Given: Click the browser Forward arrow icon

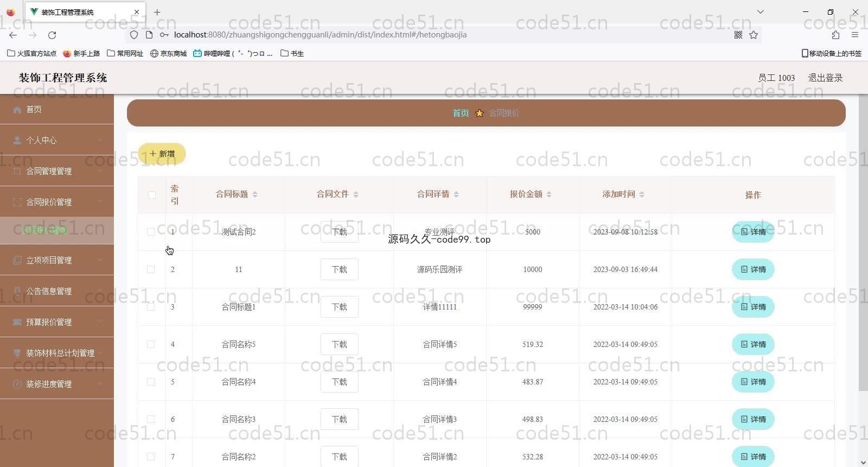Looking at the screenshot, I should point(33,35).
